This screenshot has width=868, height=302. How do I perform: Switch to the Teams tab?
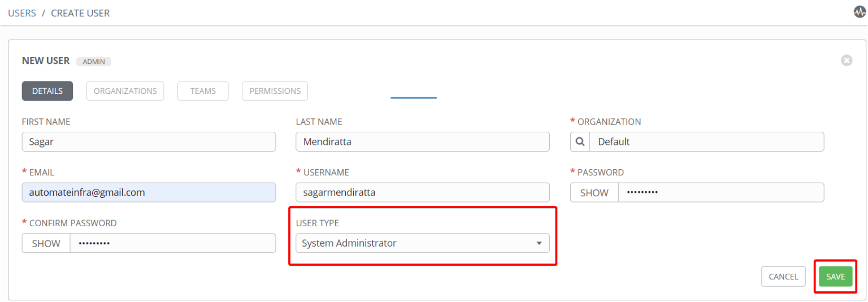pyautogui.click(x=203, y=91)
